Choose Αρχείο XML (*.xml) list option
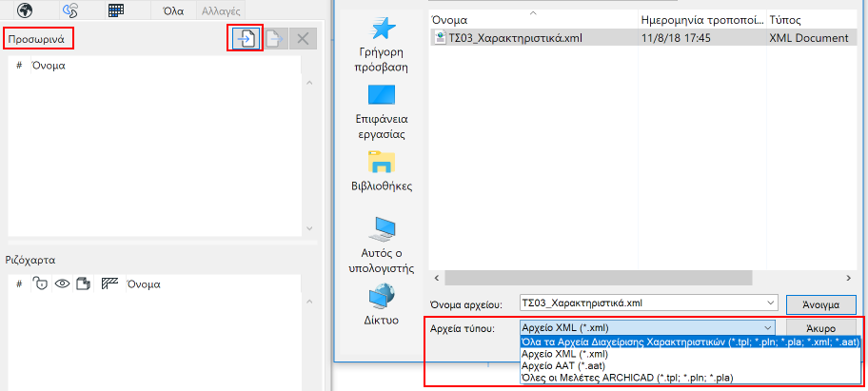868x391 pixels. [690, 354]
